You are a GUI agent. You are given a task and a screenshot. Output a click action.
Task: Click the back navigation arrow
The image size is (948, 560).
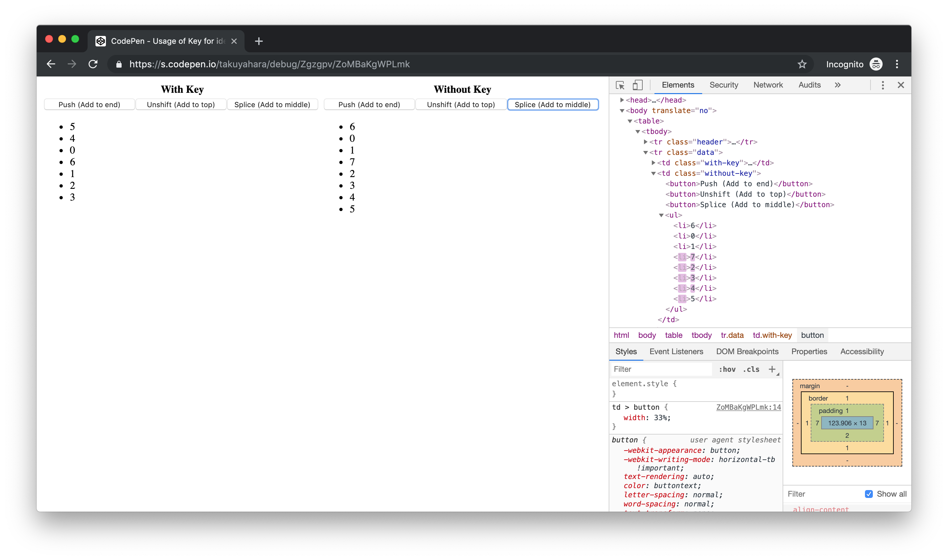pyautogui.click(x=51, y=64)
